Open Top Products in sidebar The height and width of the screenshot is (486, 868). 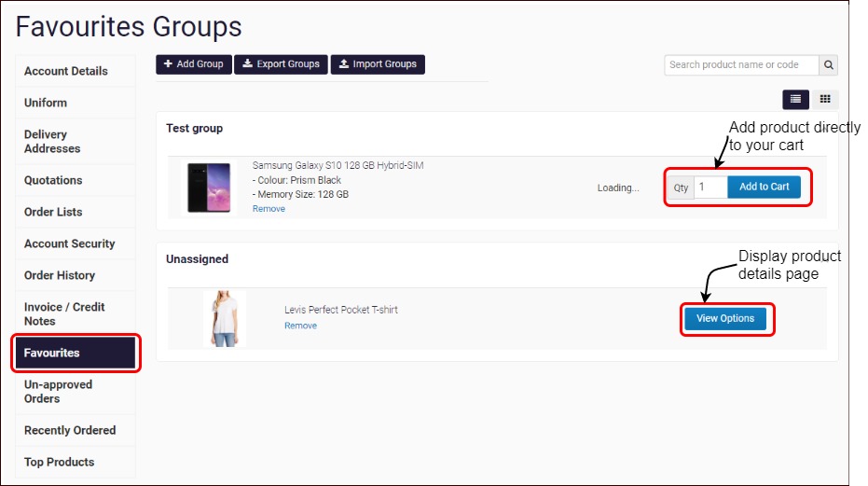59,462
